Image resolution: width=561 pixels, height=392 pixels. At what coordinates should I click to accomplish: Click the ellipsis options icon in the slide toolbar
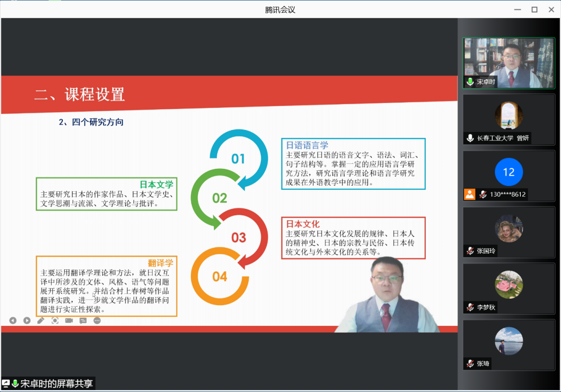tap(97, 320)
